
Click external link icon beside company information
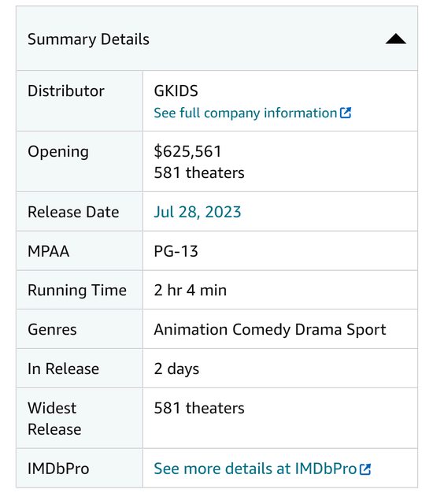tap(346, 113)
